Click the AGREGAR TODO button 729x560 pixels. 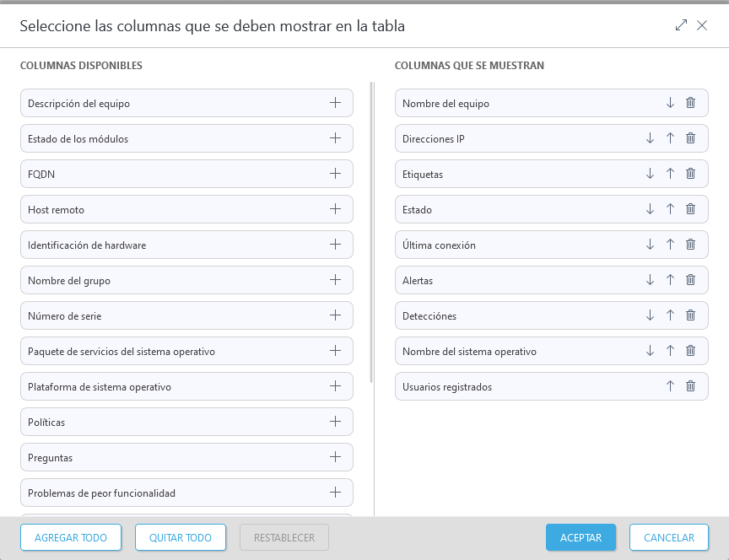coord(71,537)
